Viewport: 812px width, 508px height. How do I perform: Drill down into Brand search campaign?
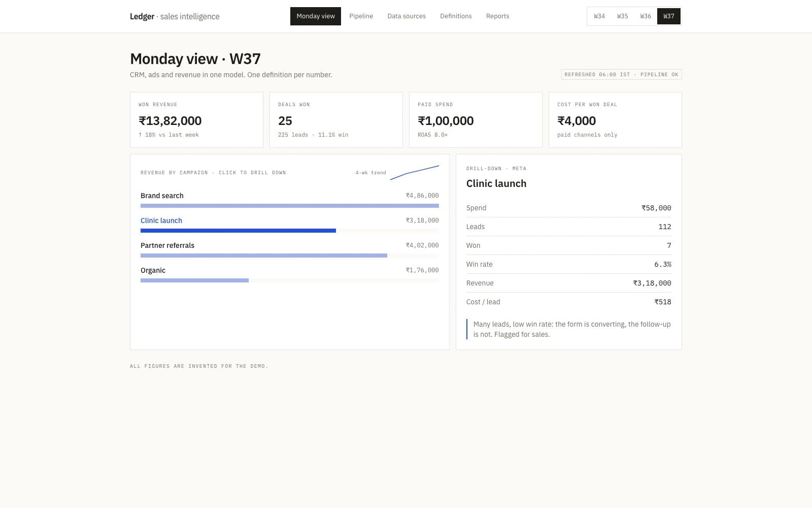point(290,200)
